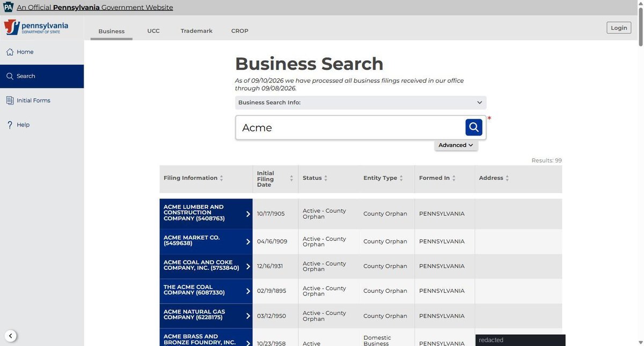Open ACME BRASS AND BRONZE FOUNDRY chevron
The width and height of the screenshot is (644, 346).
(248, 343)
